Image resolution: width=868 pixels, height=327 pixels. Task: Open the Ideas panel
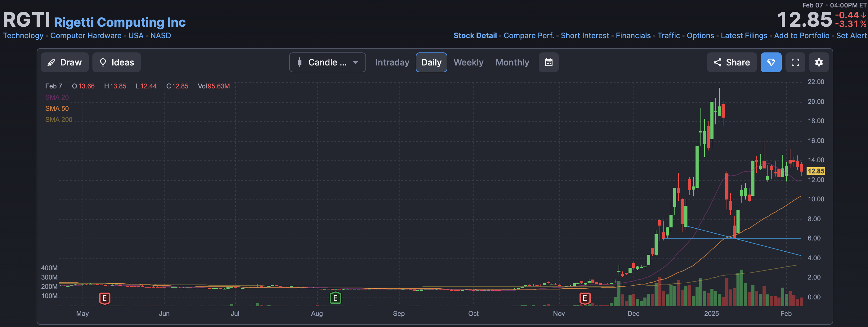pos(117,62)
